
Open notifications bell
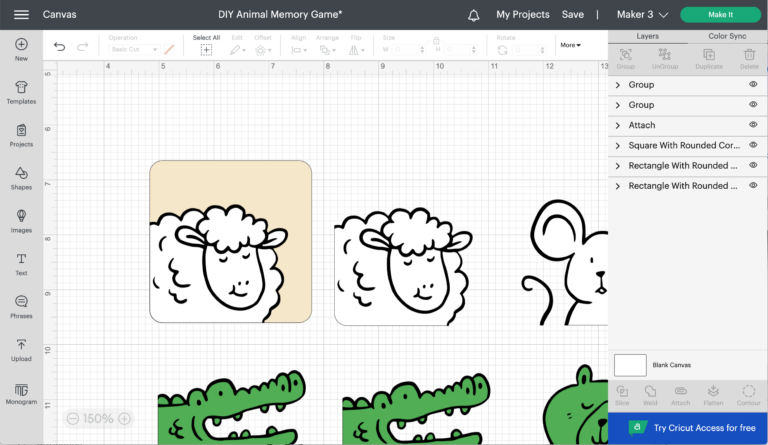(x=474, y=15)
